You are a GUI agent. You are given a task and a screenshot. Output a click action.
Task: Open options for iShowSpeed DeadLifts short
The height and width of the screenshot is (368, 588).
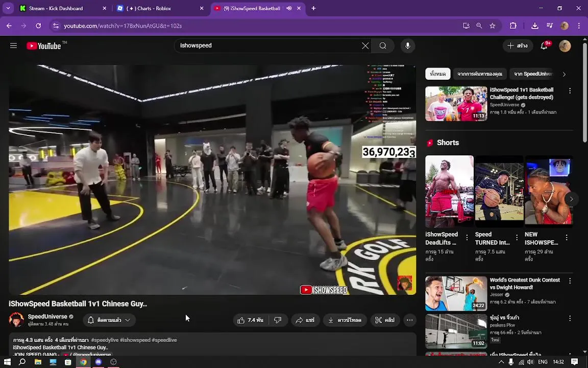467,237
